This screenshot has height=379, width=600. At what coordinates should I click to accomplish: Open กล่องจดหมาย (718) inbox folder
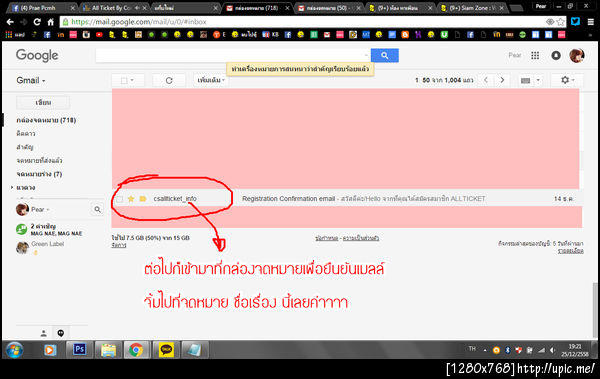(46, 120)
